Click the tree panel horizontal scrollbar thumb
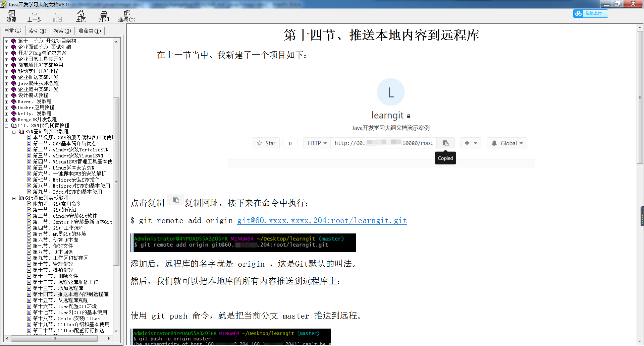The width and height of the screenshot is (644, 346). coord(54,338)
